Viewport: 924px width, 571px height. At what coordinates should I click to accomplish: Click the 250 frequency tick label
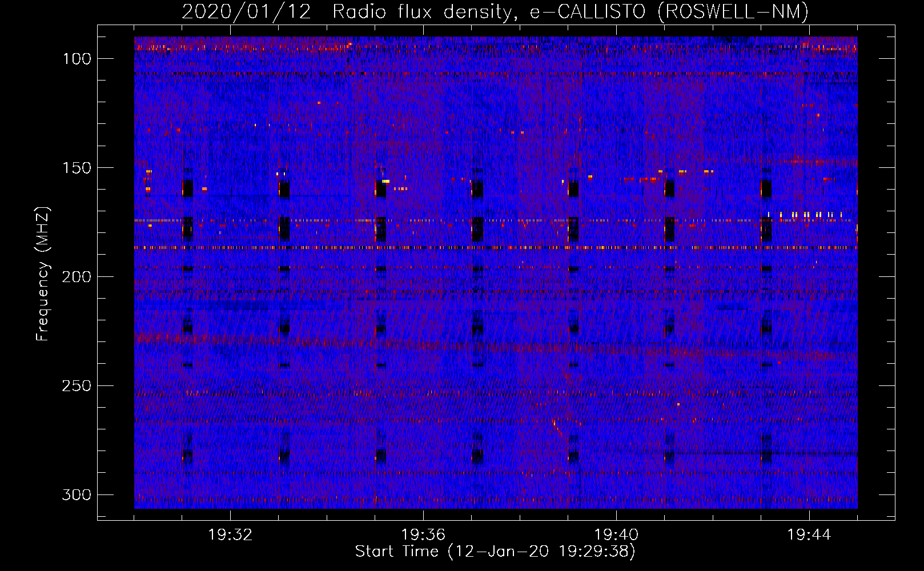(77, 386)
